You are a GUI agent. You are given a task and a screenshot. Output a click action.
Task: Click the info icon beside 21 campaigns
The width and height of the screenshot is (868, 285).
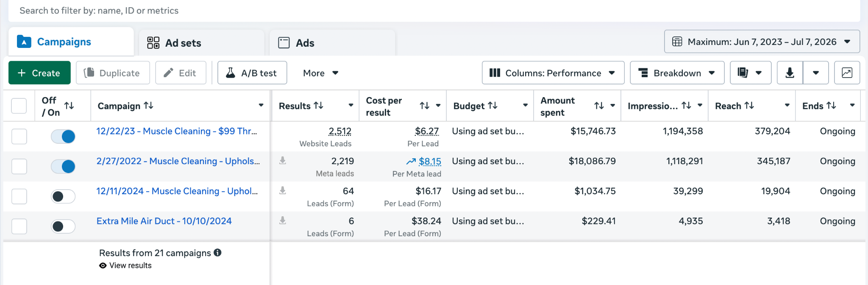point(217,253)
